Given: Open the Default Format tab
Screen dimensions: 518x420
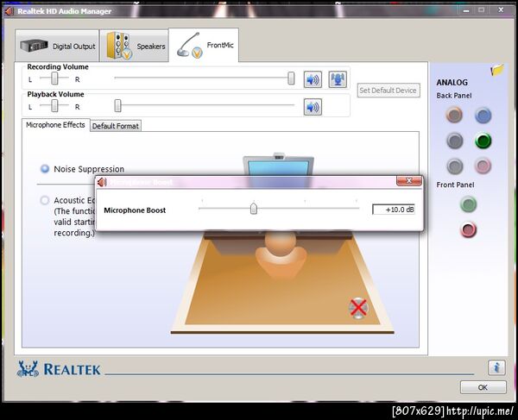Looking at the screenshot, I should pos(116,126).
